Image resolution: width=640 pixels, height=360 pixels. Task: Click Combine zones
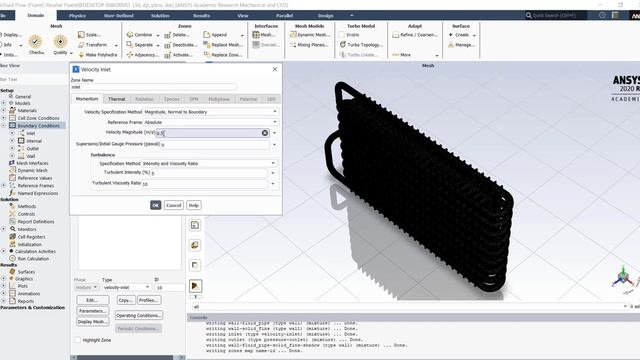click(x=143, y=35)
